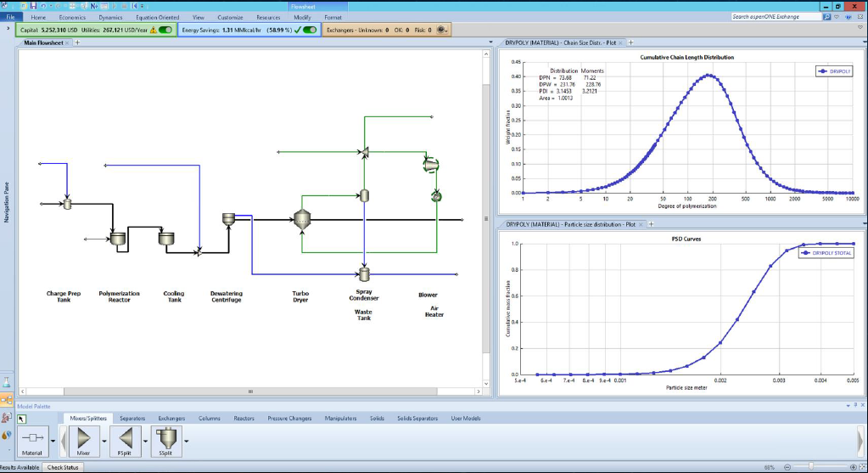
Task: Switch to the Reactors palette tab
Action: pyautogui.click(x=244, y=418)
